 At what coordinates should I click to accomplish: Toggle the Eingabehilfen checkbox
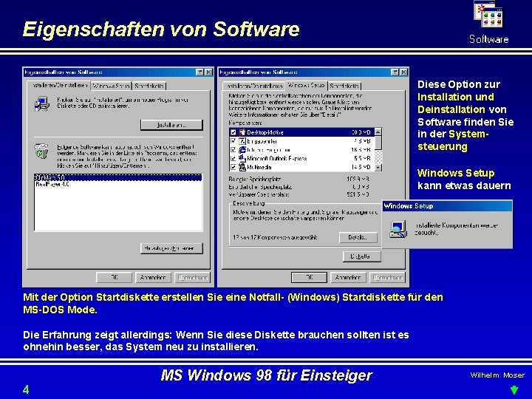pos(233,141)
